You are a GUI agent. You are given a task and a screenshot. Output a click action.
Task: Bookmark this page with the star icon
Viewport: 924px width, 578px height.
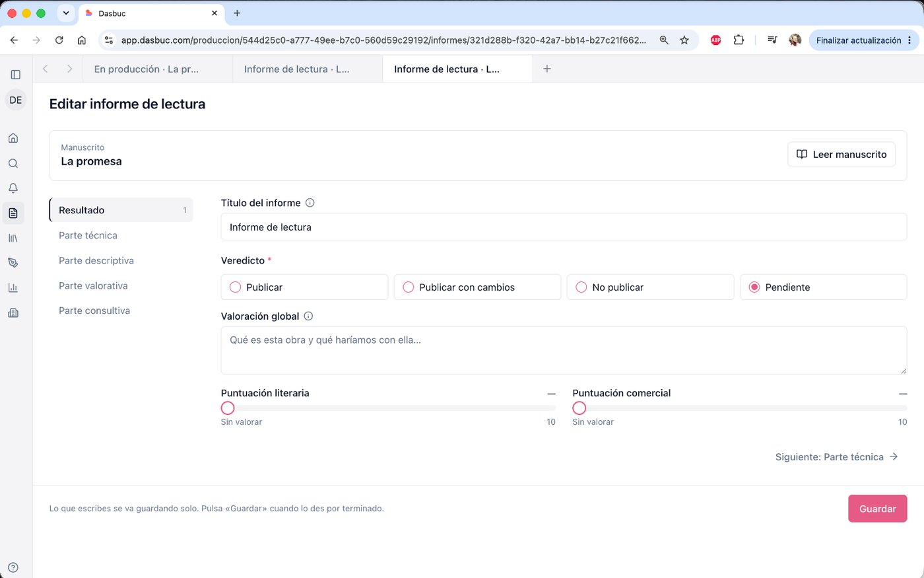(x=684, y=40)
